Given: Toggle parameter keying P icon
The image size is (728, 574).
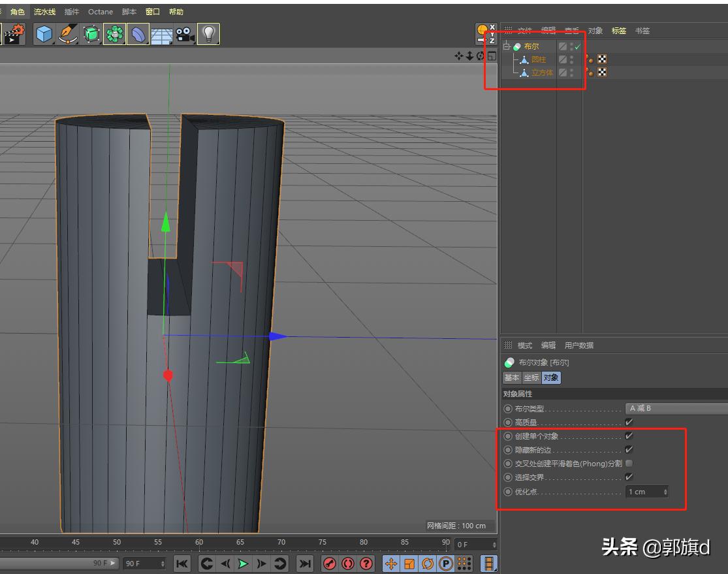Looking at the screenshot, I should (446, 564).
